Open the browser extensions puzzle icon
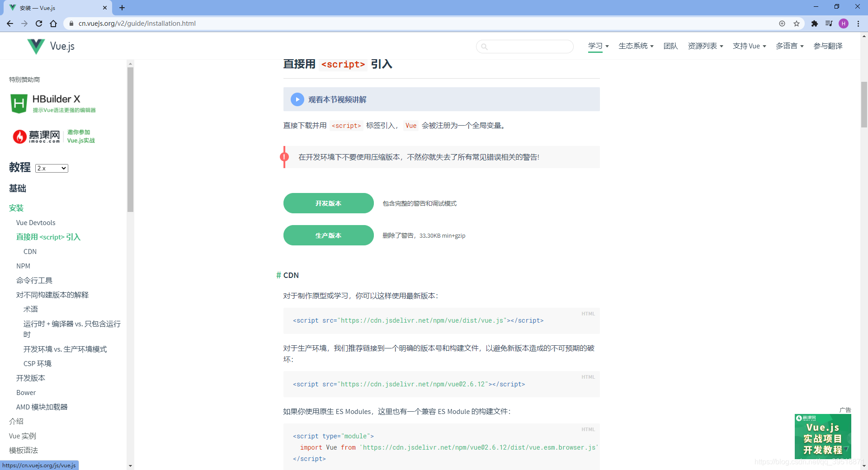The image size is (868, 470). pos(815,23)
